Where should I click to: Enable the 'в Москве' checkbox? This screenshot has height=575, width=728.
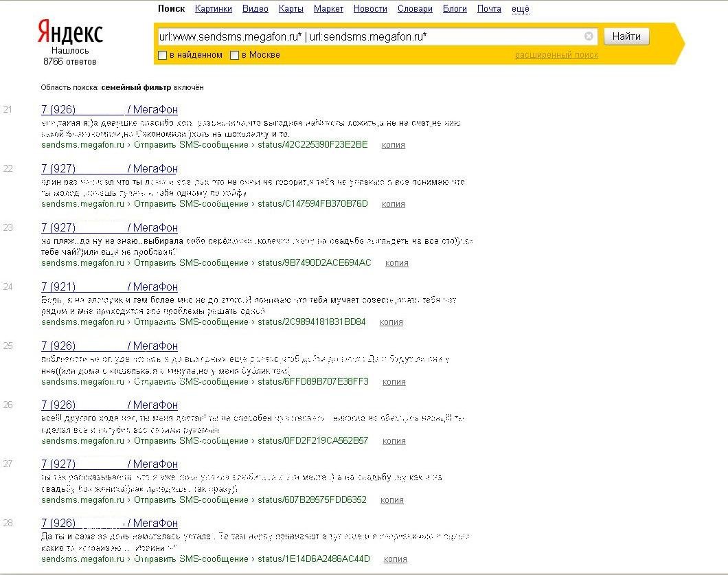coord(234,55)
